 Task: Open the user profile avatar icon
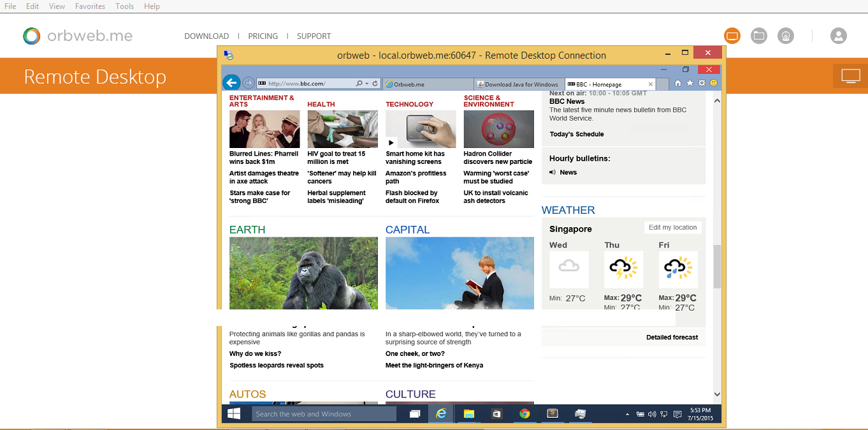point(839,36)
